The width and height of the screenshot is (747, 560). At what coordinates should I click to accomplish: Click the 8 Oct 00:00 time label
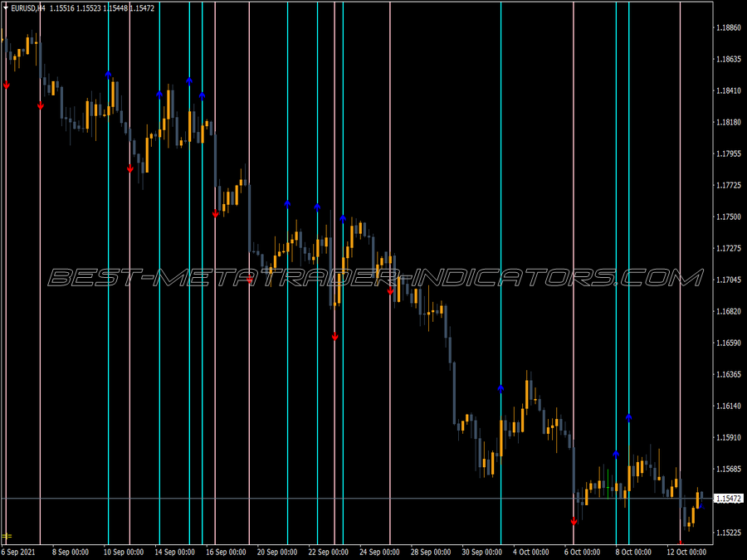pos(633,552)
